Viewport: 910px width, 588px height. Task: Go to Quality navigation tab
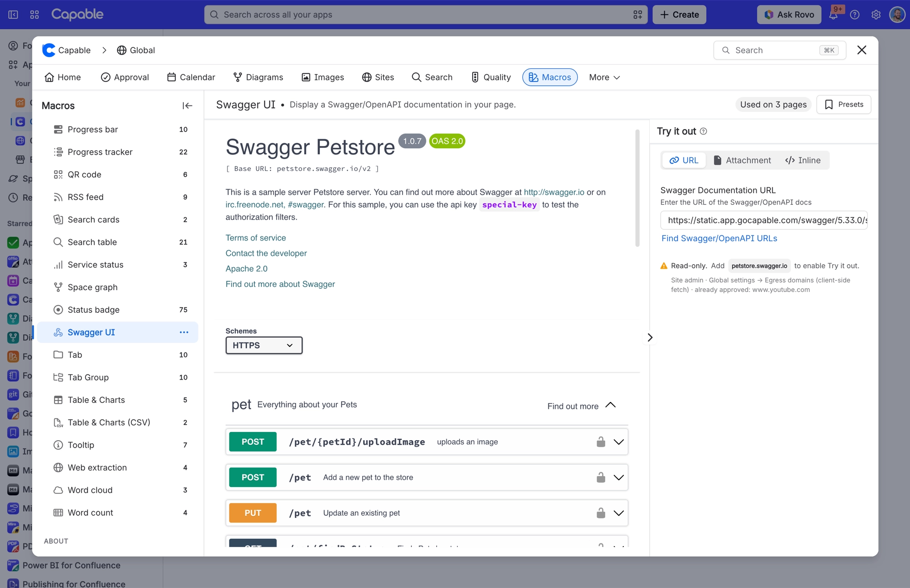point(490,77)
